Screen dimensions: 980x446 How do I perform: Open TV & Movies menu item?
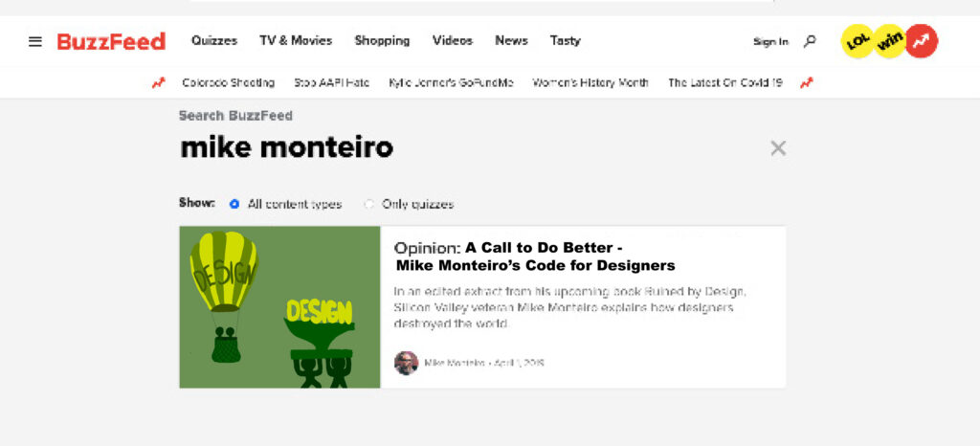tap(297, 40)
